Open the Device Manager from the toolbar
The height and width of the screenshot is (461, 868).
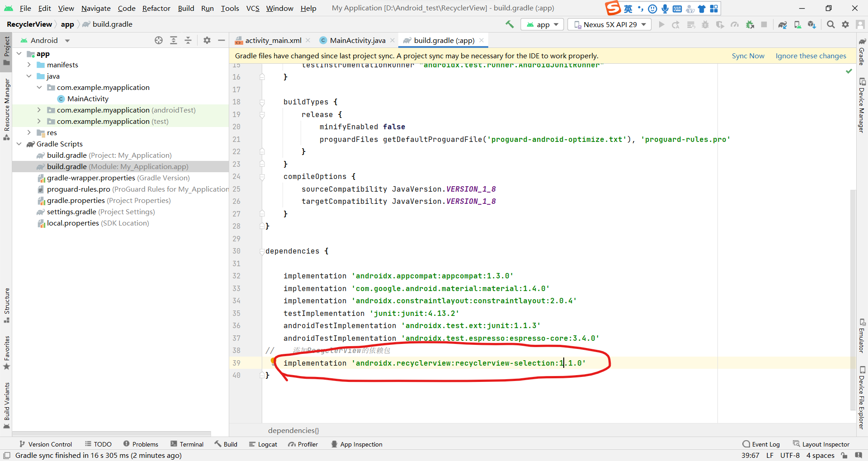797,25
